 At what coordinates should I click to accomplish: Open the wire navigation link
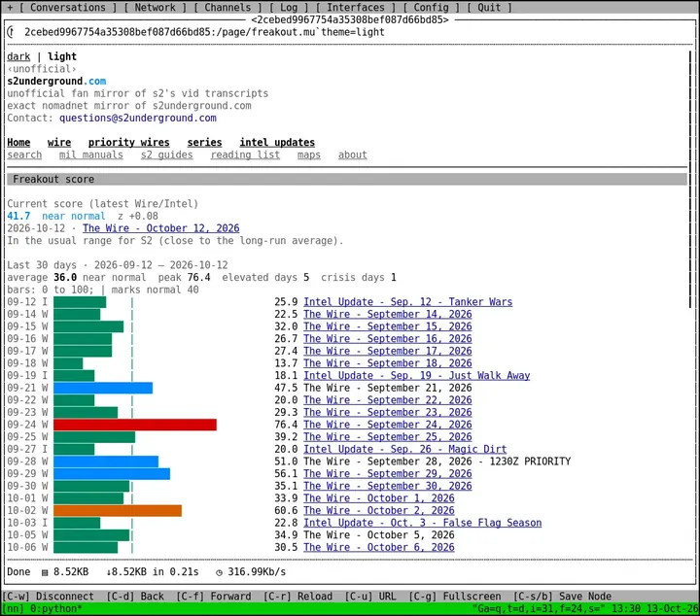tap(59, 142)
